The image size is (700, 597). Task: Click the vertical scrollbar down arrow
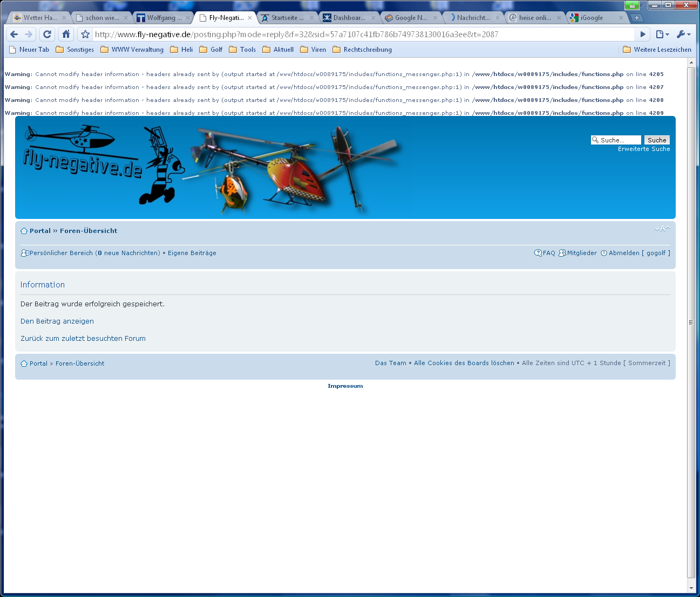[691, 588]
